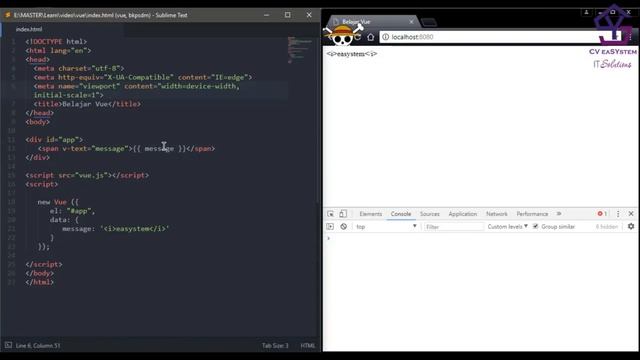This screenshot has width=640, height=360.
Task: Click the code line el: "#app"
Action: [x=72, y=211]
